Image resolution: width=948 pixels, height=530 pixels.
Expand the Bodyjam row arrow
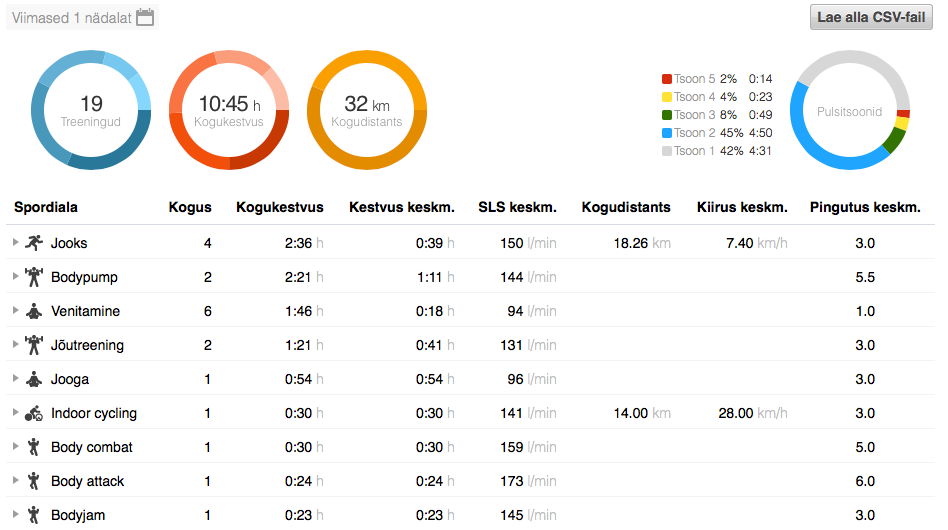[x=15, y=515]
